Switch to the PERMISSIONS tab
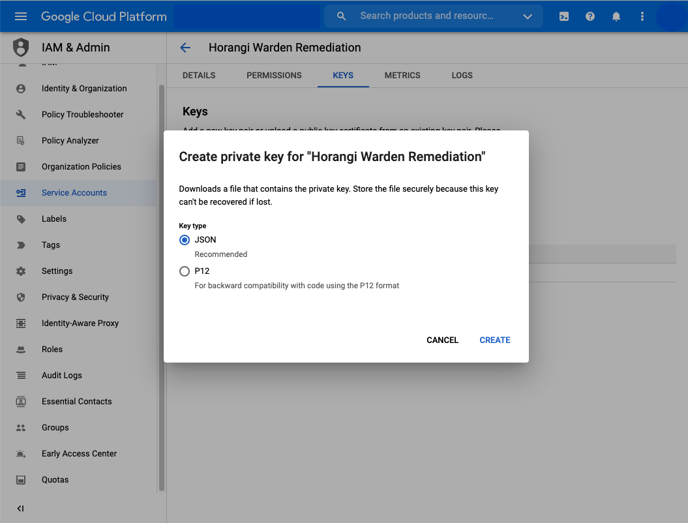This screenshot has width=688, height=523. pos(274,75)
